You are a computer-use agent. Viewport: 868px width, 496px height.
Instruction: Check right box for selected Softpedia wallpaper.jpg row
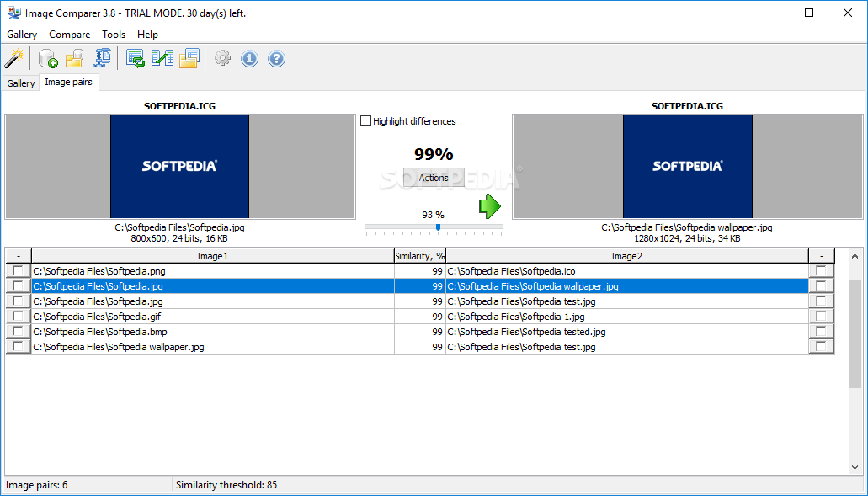click(x=821, y=285)
